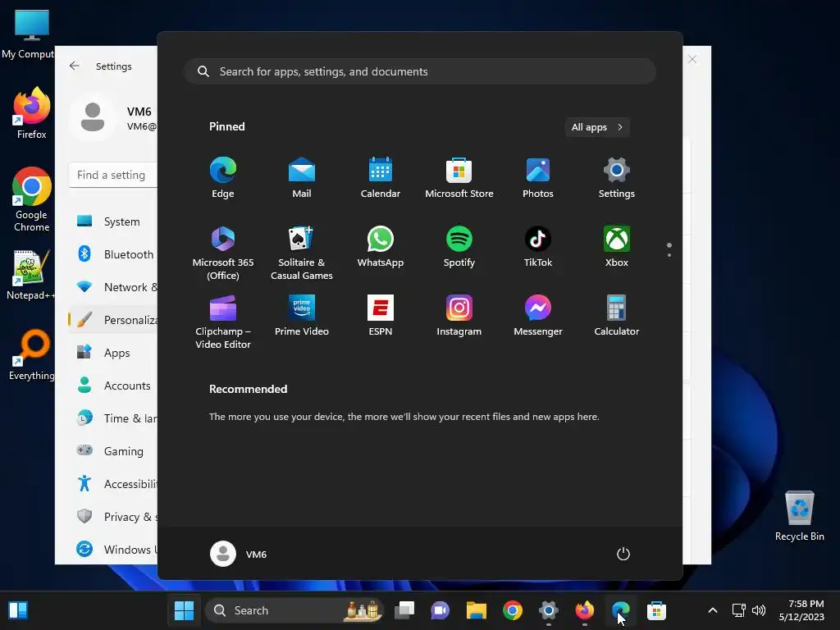Open Firefox from the taskbar
Viewport: 840px width, 630px height.
(584, 610)
